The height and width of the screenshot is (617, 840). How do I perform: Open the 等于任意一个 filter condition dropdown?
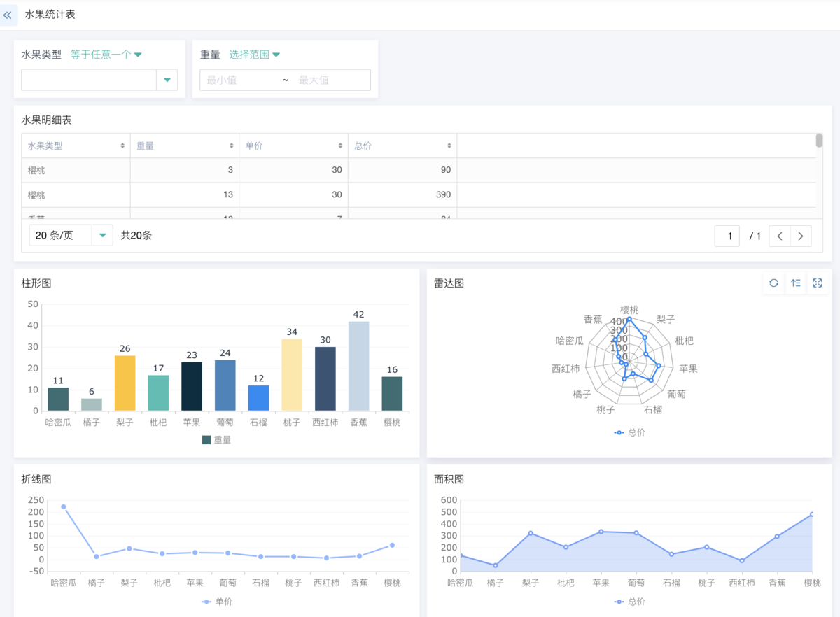point(106,55)
